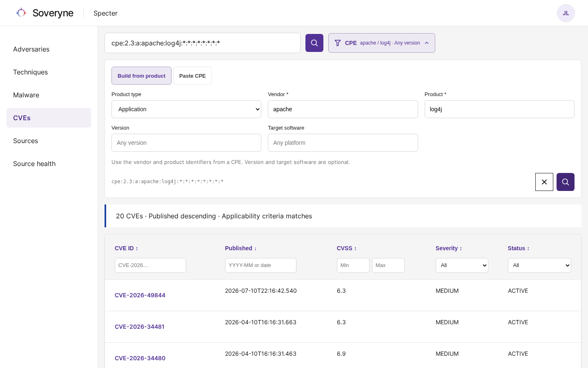Click the Soveryne brand name

53,13
